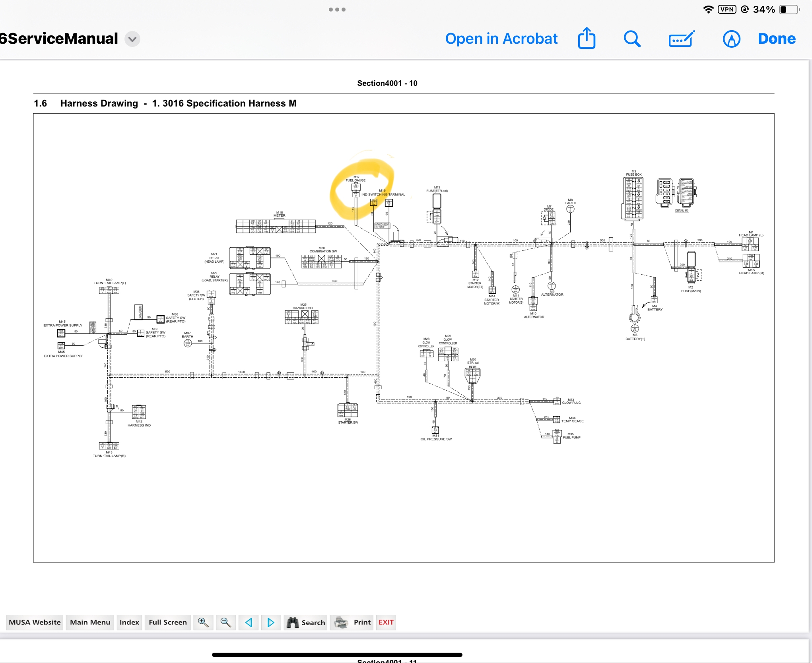Toggle Full Screen mode
This screenshot has height=663, width=812.
[167, 622]
